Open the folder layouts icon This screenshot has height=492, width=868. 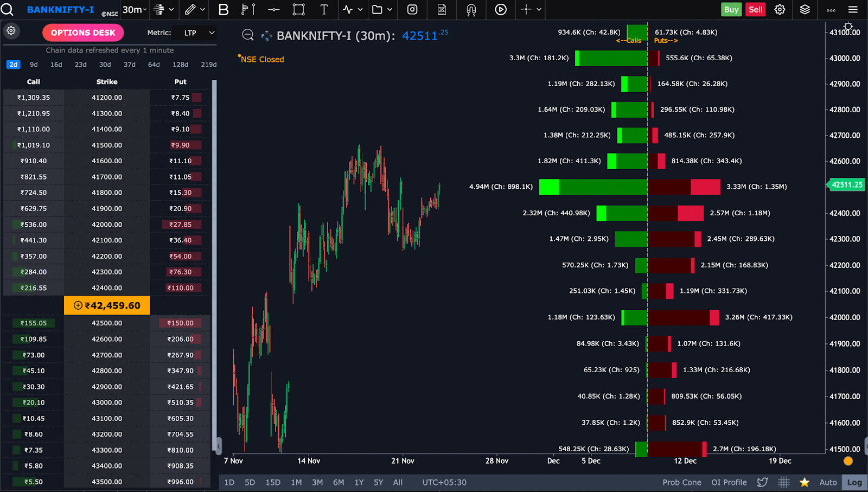tap(377, 9)
